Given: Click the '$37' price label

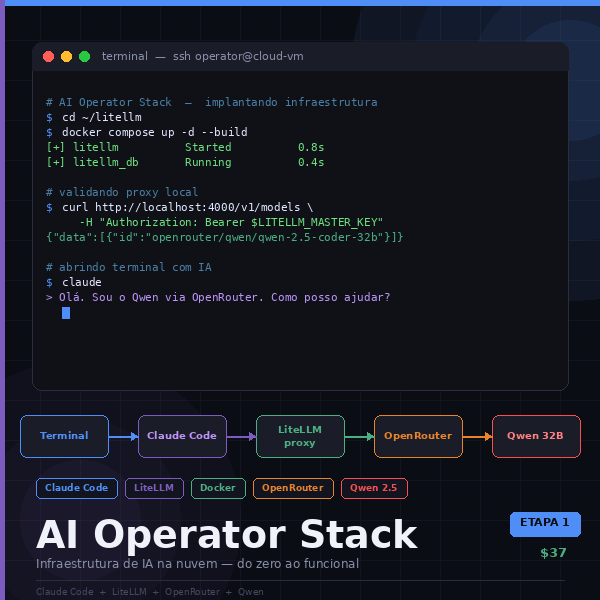Looking at the screenshot, I should (x=553, y=553).
